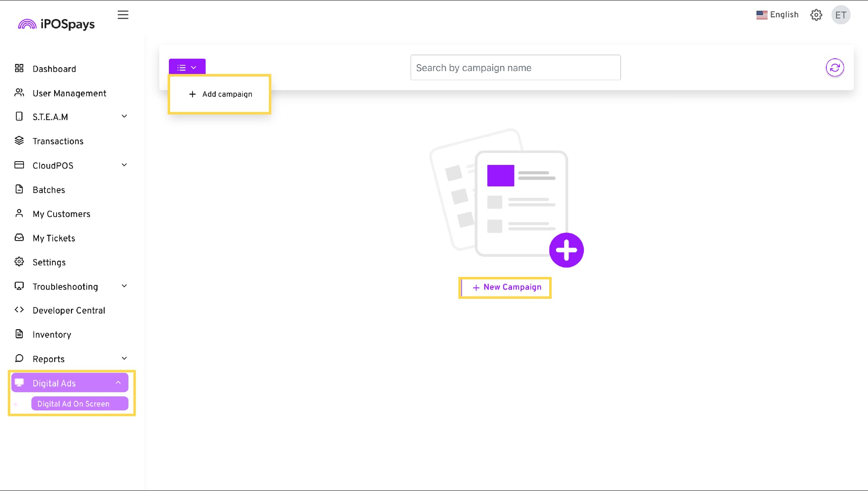Focus the campaign name search field
Image resolution: width=868 pixels, height=491 pixels.
[x=515, y=68]
